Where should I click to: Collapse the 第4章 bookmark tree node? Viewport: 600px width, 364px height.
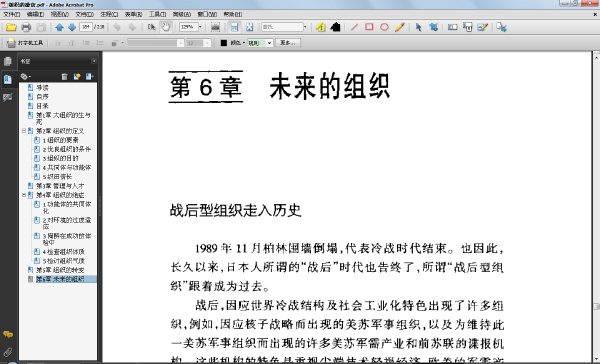24,195
